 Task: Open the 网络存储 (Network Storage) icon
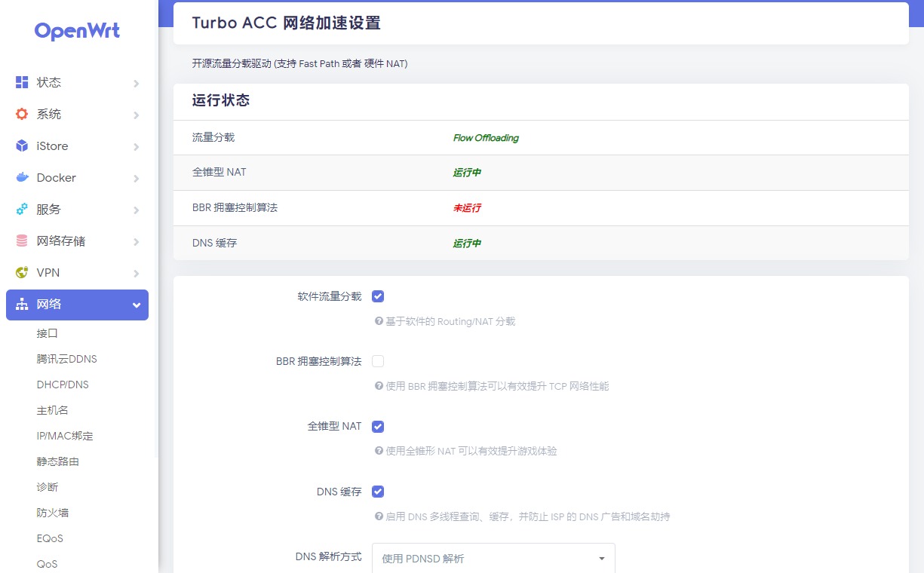[23, 241]
